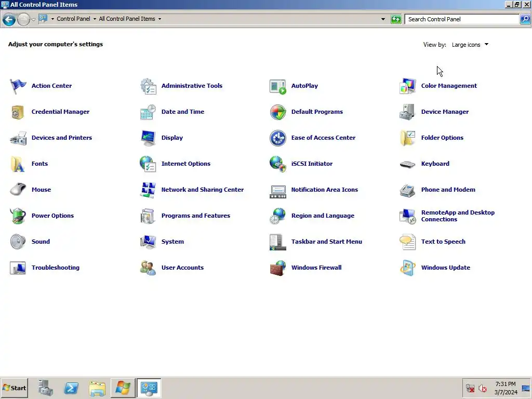This screenshot has height=399, width=532.
Task: Open the Display monitor icon
Action: 148,138
